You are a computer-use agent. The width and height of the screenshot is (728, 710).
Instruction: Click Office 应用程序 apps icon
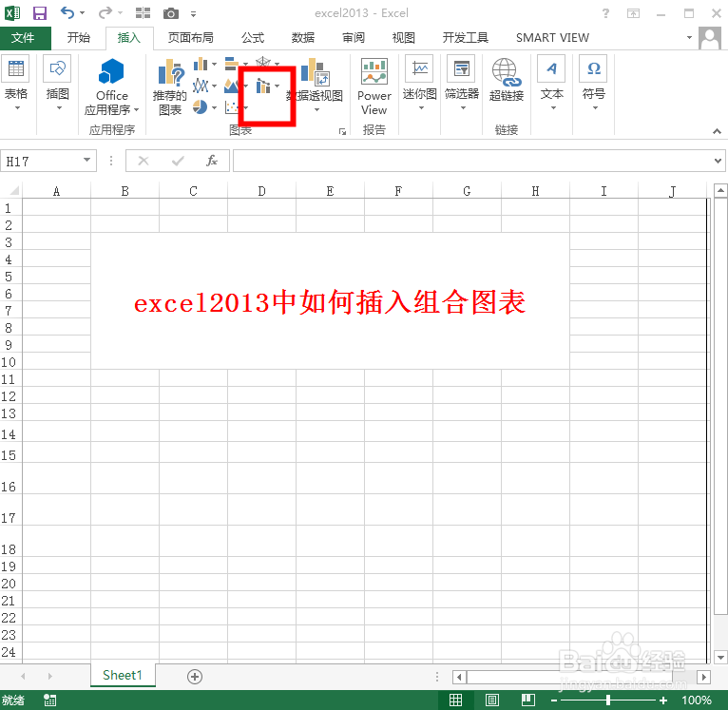111,86
